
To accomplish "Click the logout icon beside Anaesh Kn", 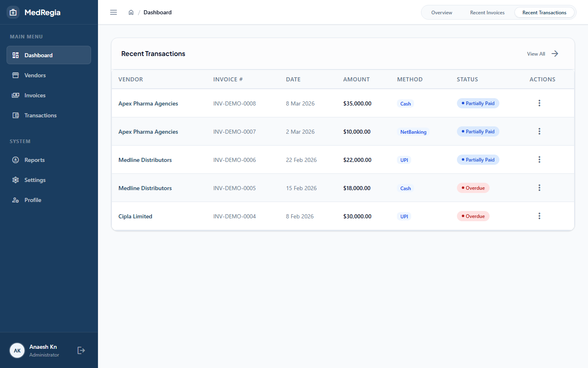I will pyautogui.click(x=81, y=350).
